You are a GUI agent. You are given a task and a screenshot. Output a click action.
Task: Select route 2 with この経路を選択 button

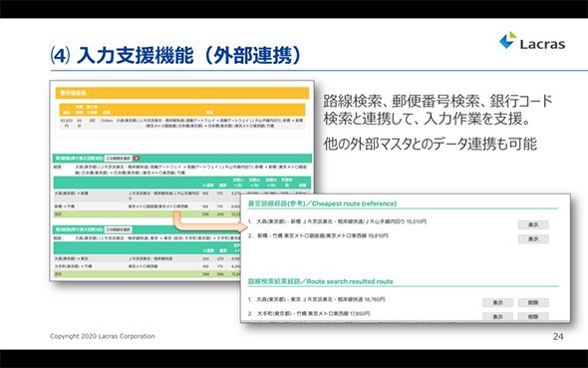pyautogui.click(x=118, y=229)
